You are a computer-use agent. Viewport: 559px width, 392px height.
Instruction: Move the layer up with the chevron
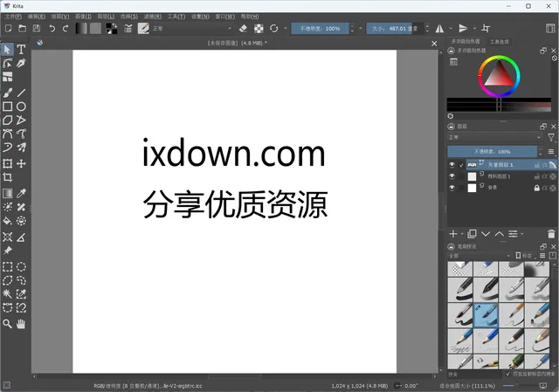click(x=499, y=234)
